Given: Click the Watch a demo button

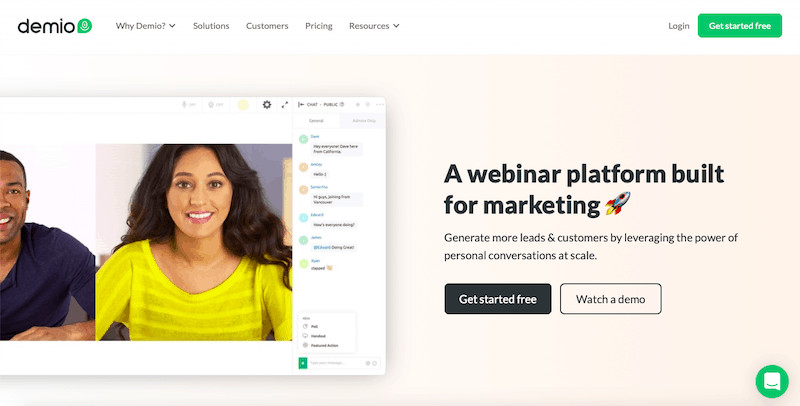Looking at the screenshot, I should click(x=611, y=299).
